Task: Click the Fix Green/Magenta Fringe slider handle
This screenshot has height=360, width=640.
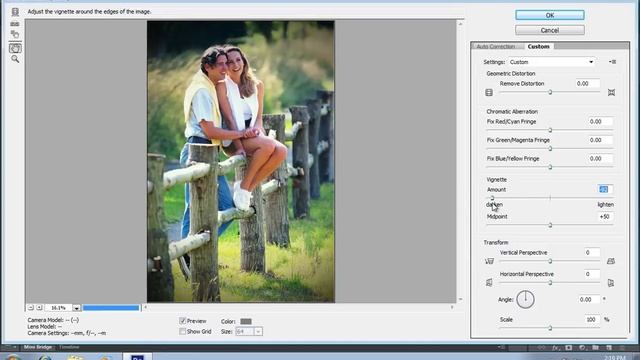Action: point(550,149)
